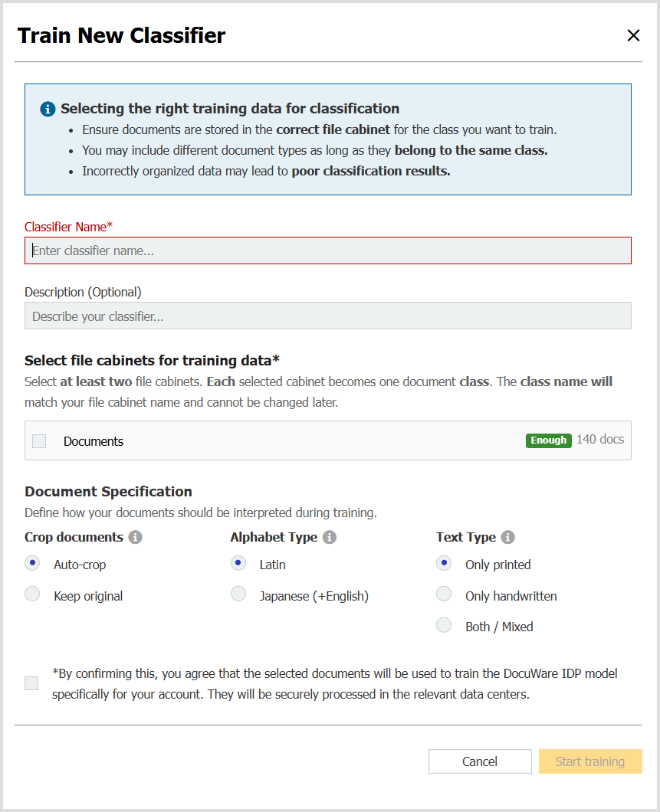Tick the training consent agreement checkbox
This screenshot has width=660, height=812.
click(31, 683)
